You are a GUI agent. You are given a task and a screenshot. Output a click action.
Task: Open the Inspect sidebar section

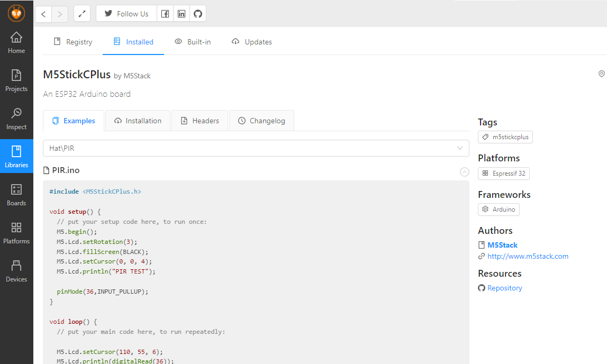(x=16, y=119)
